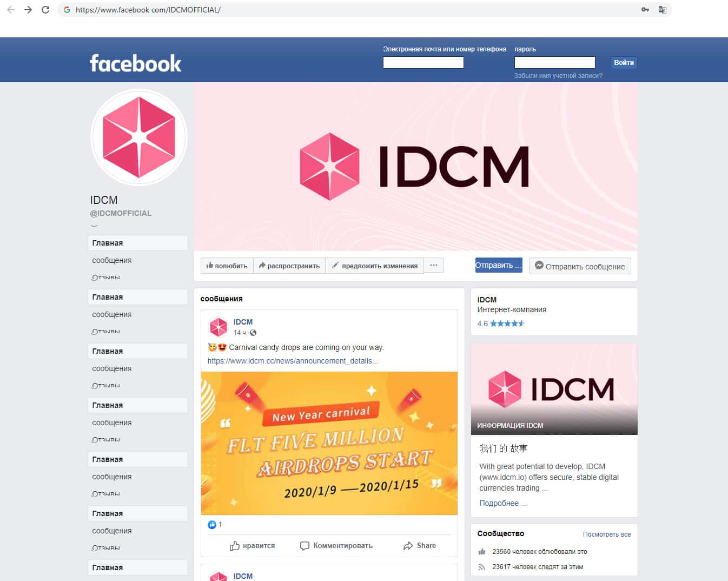The width and height of the screenshot is (728, 581).
Task: Click the Войти login button
Action: pyautogui.click(x=624, y=62)
